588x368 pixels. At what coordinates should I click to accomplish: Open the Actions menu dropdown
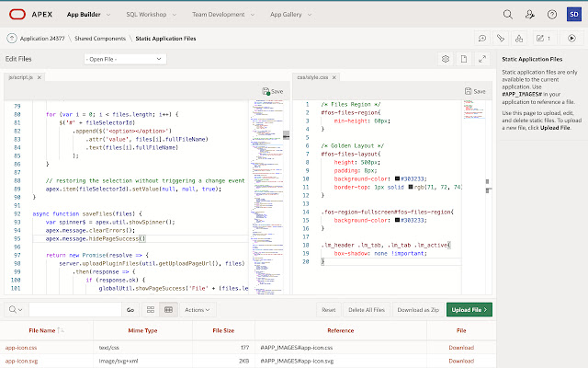197,310
